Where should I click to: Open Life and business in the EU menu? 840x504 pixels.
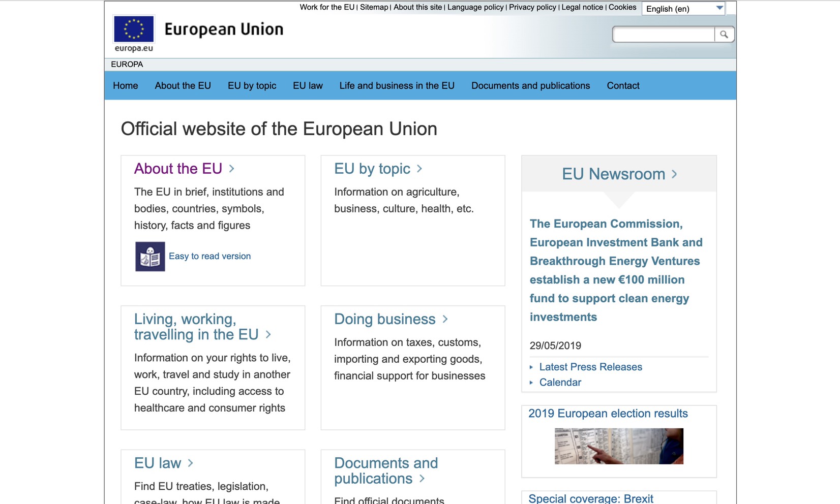click(x=397, y=86)
